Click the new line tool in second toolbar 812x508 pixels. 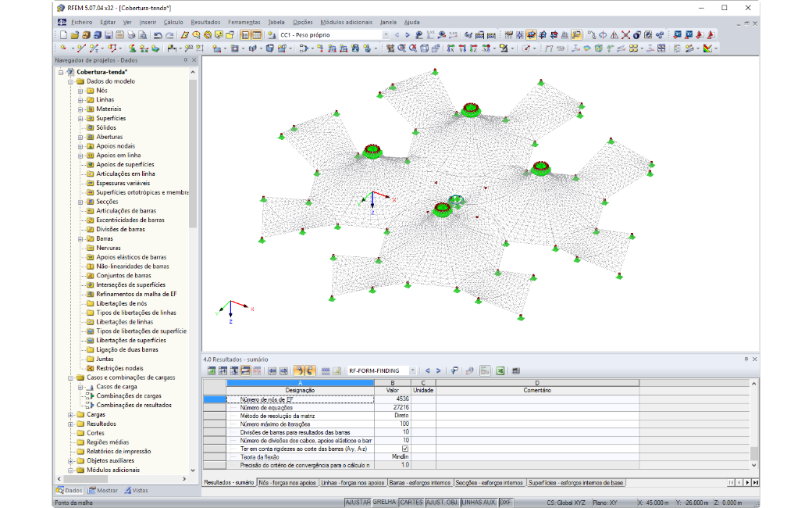(80, 48)
